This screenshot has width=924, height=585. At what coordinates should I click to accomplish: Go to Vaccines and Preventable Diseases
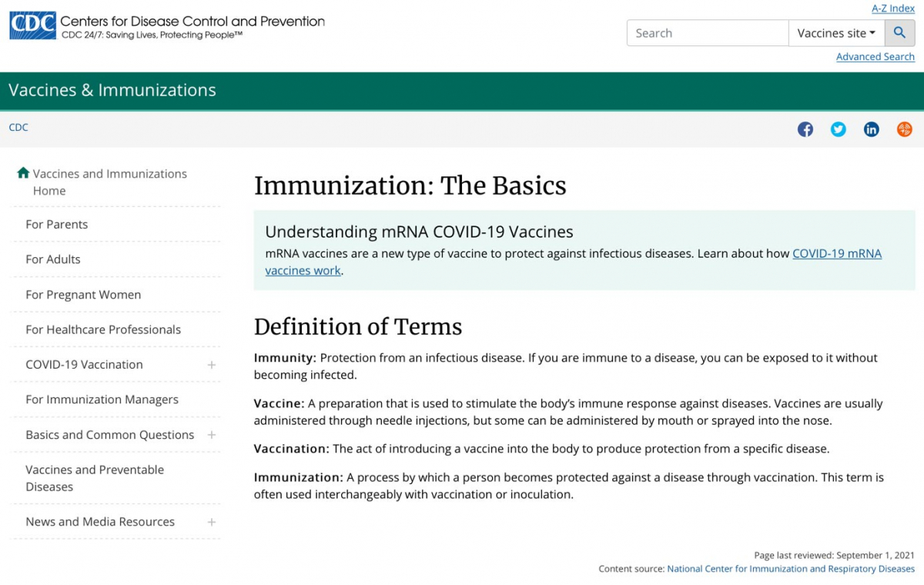[x=95, y=478]
